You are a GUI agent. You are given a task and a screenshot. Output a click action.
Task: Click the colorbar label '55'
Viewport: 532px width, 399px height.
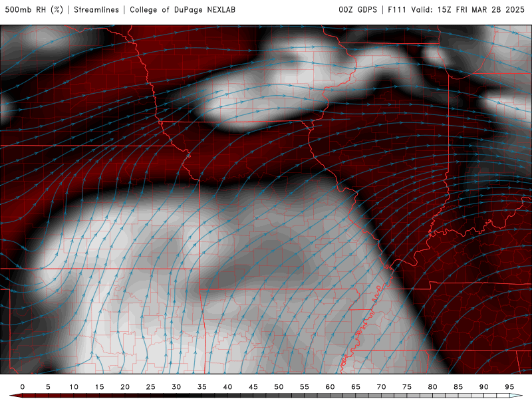(x=305, y=387)
